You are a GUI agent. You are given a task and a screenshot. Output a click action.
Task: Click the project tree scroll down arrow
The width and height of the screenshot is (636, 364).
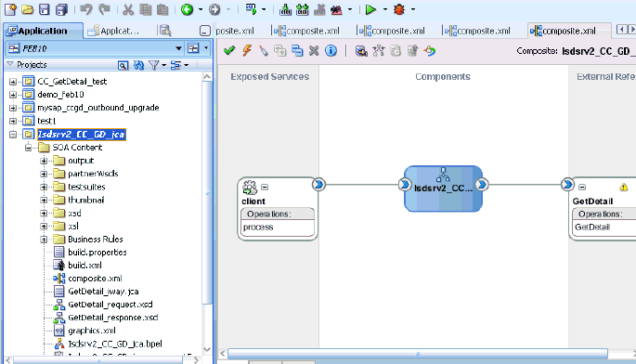(207, 349)
